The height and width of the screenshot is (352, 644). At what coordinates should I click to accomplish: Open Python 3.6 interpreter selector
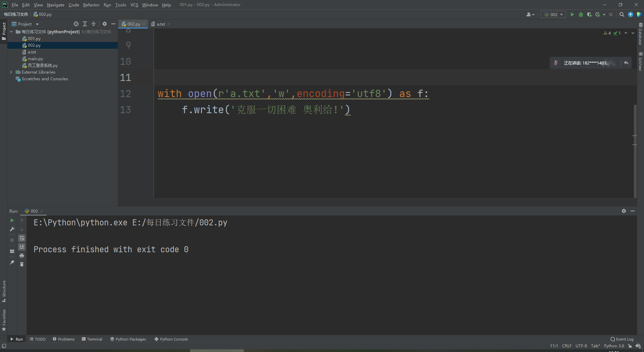614,346
